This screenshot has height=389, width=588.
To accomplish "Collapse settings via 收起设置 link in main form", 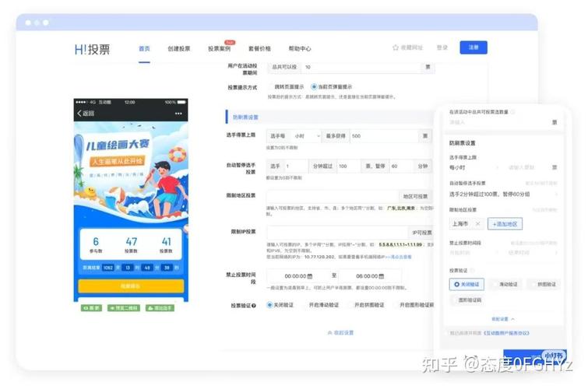I will (340, 333).
